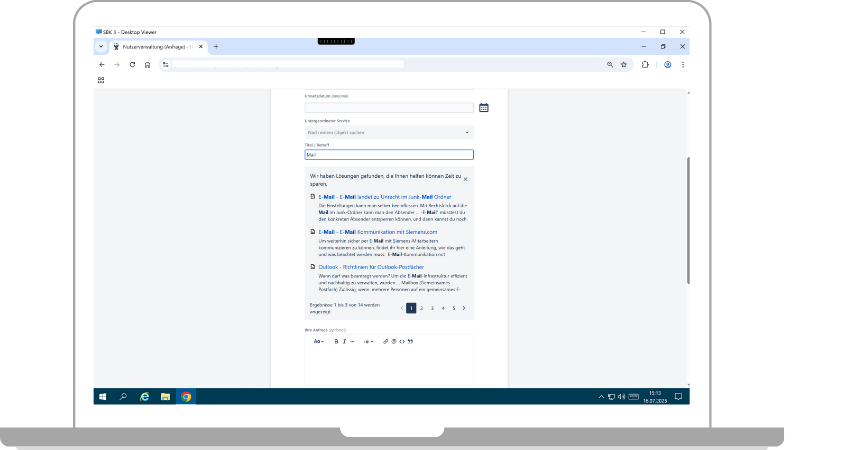
Task: Go to results page 3
Action: click(x=432, y=308)
